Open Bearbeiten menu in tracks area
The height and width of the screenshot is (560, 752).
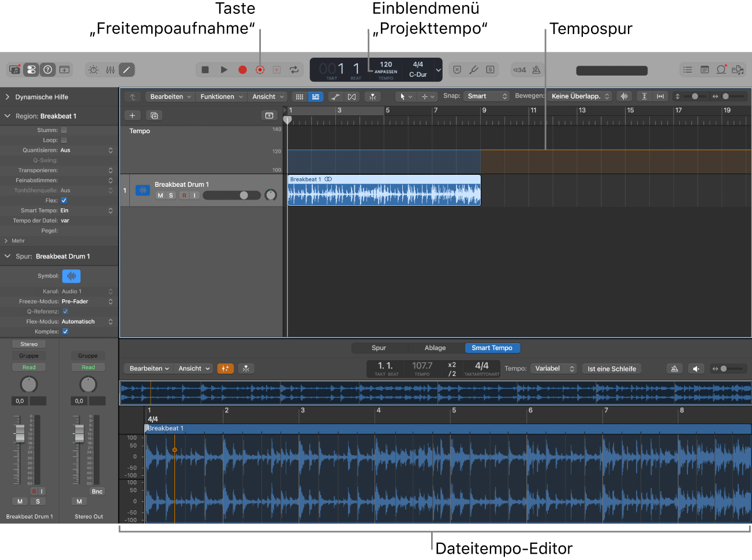[171, 97]
